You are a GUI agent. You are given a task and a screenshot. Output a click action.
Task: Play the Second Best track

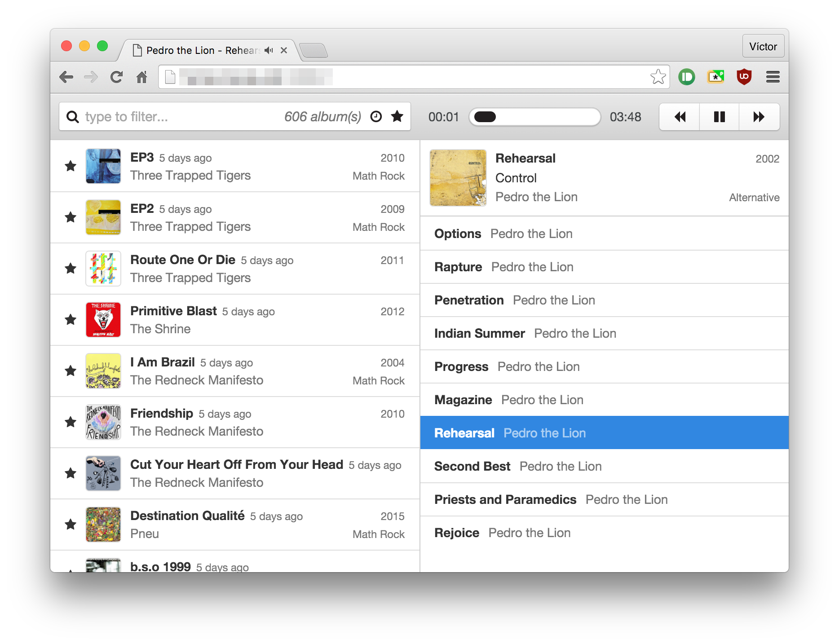click(x=605, y=466)
